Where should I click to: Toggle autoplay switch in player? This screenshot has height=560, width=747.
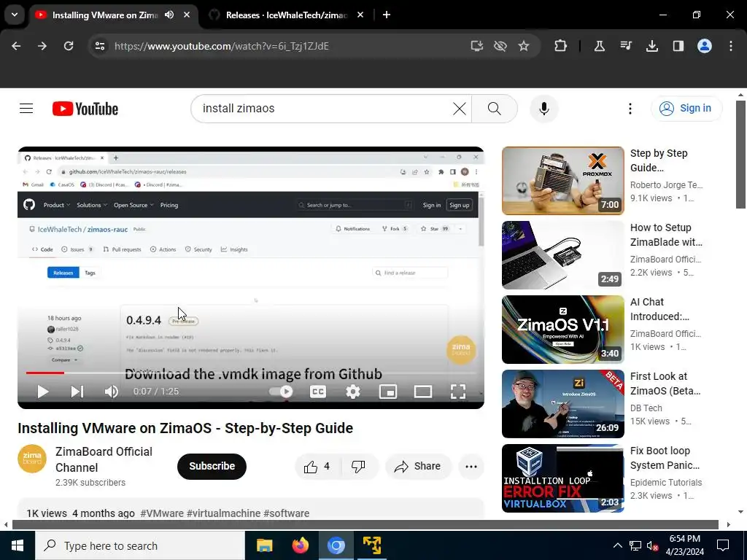coord(281,392)
